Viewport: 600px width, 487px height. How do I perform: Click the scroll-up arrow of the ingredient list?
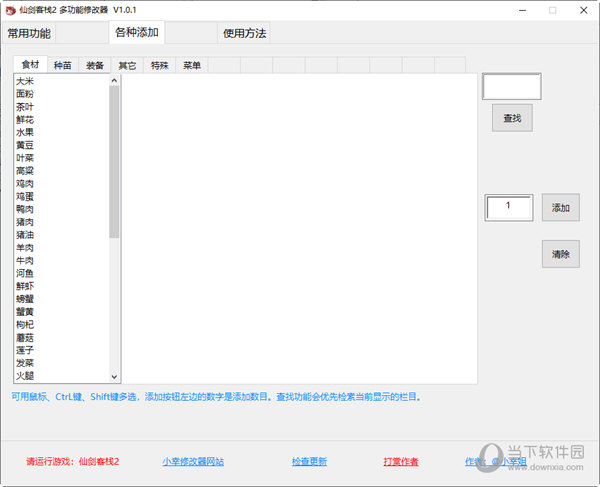click(x=114, y=80)
